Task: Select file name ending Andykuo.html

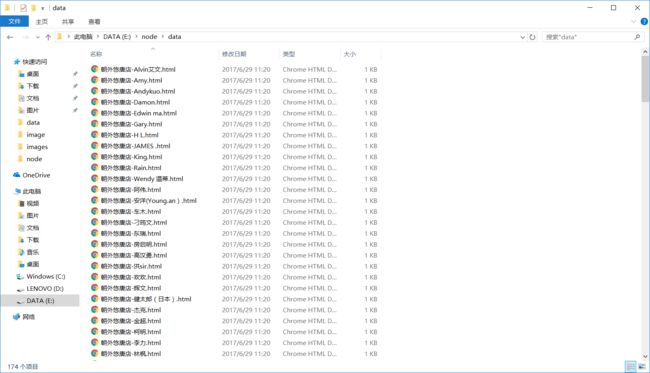Action: (x=138, y=91)
